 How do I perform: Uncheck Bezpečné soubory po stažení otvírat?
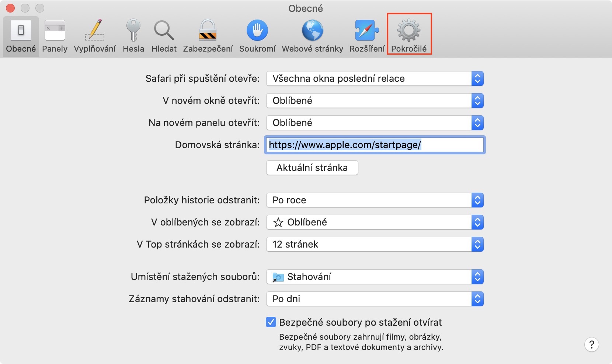click(271, 322)
